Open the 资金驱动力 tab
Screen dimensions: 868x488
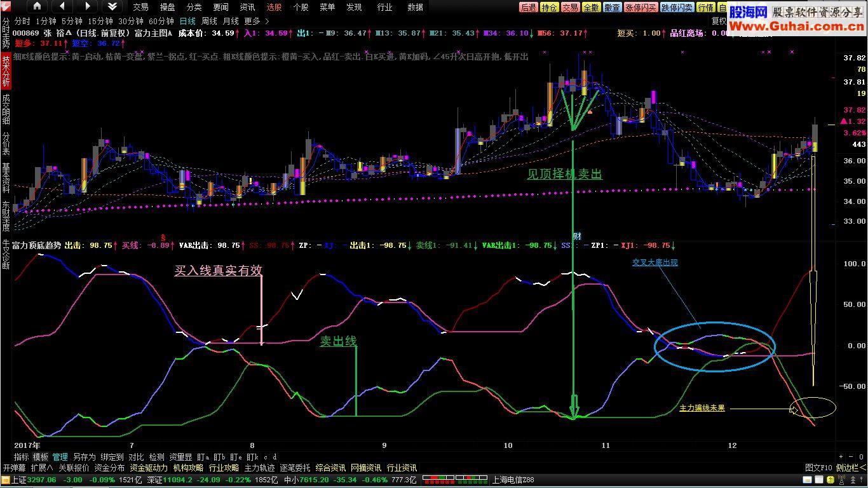[x=149, y=468]
